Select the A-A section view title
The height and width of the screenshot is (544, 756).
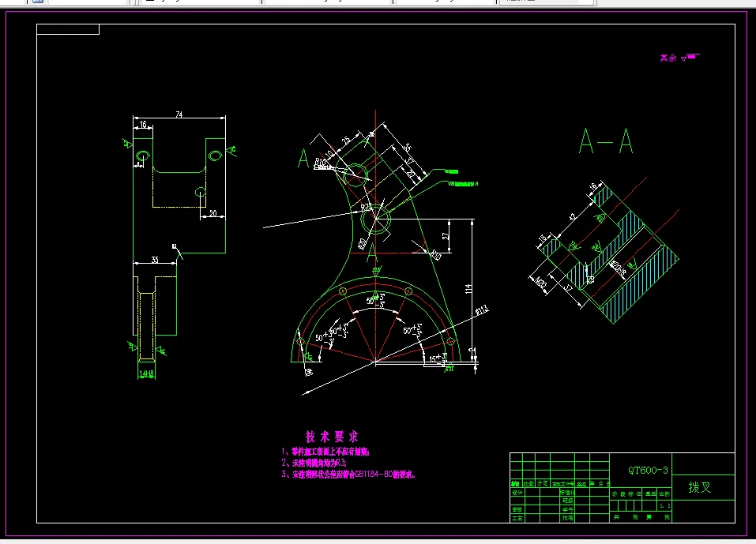[x=606, y=141]
